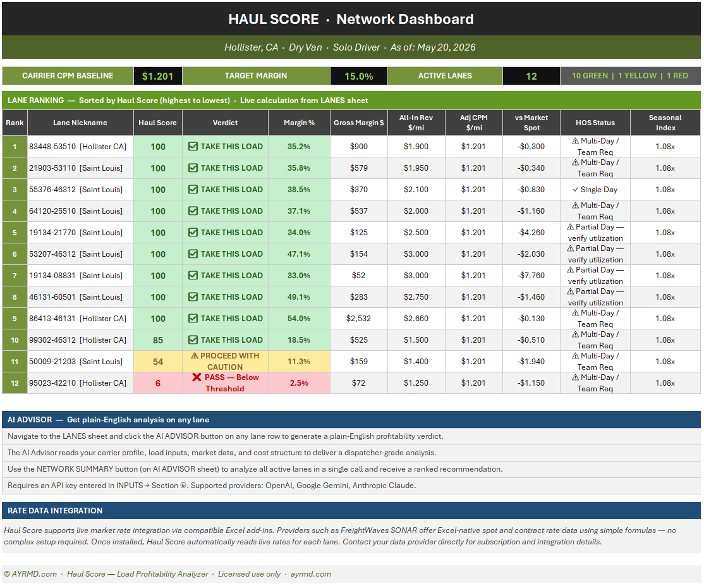Click the Hollister, CA Dry Van subtitle bar
The height and width of the screenshot is (588, 704).
(x=351, y=47)
